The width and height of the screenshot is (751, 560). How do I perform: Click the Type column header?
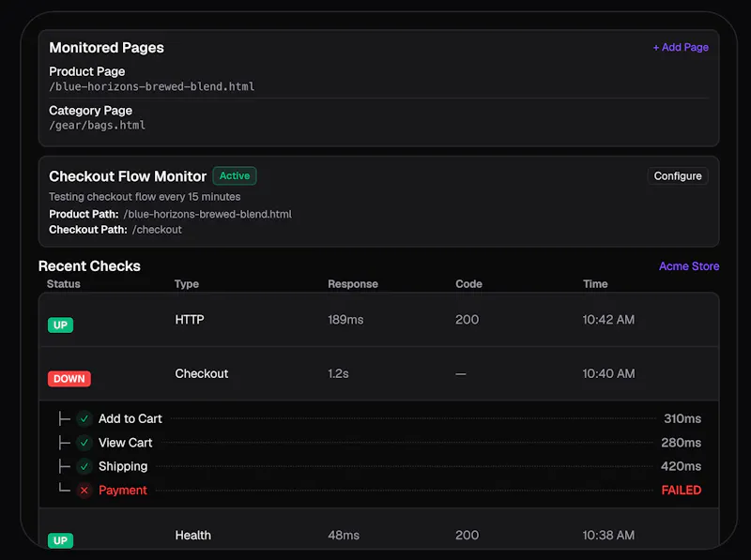(x=187, y=284)
